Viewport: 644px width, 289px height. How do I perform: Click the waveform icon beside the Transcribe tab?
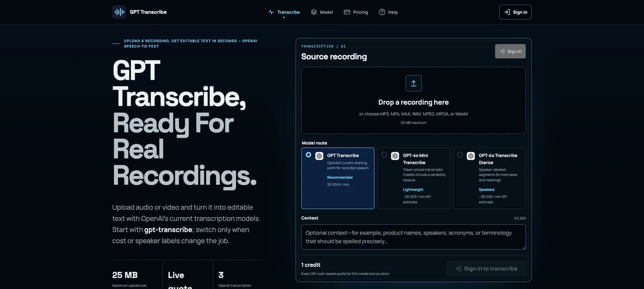[271, 12]
